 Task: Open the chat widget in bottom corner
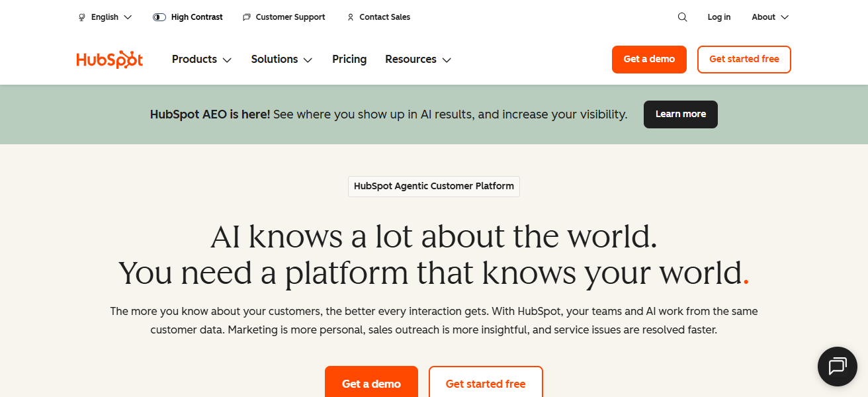[837, 366]
